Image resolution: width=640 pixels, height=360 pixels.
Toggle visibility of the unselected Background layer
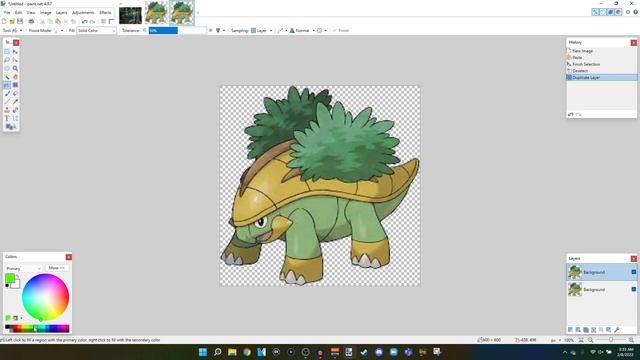(x=633, y=289)
